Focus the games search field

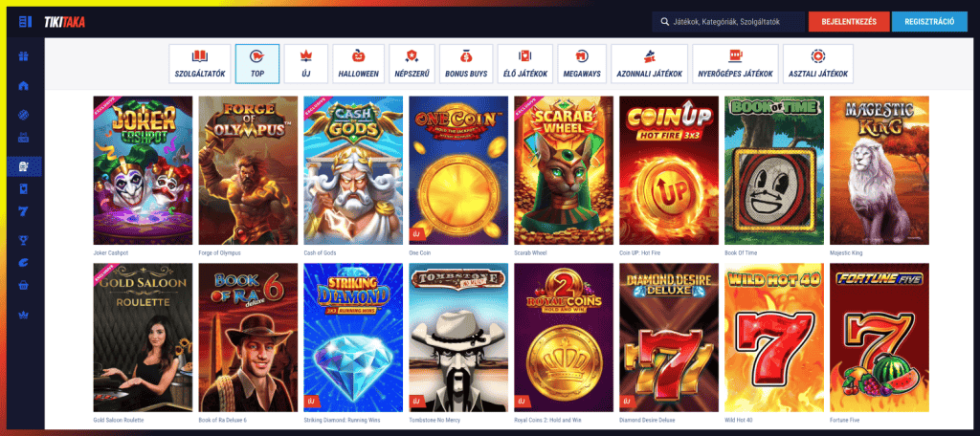(728, 21)
